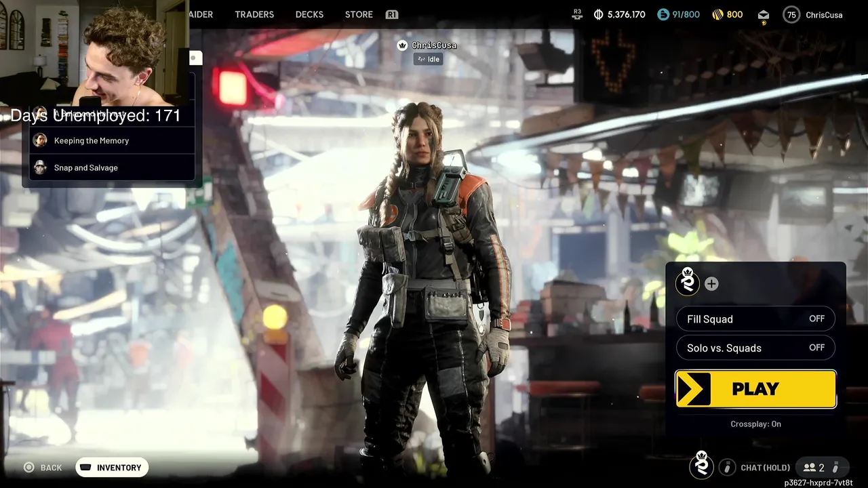Click the ChrisCusa nameplate above the character
This screenshot has height=488, width=868.
pyautogui.click(x=434, y=45)
